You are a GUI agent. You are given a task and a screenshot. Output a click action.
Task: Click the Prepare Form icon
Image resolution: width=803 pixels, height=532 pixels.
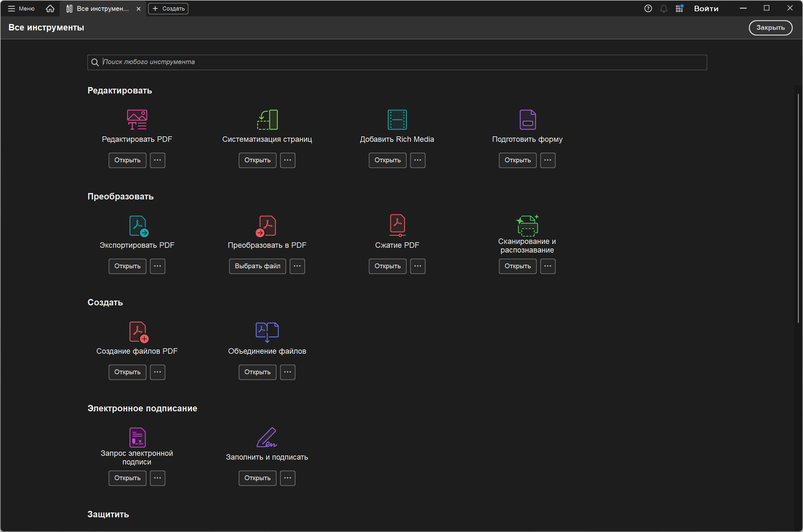pyautogui.click(x=527, y=119)
